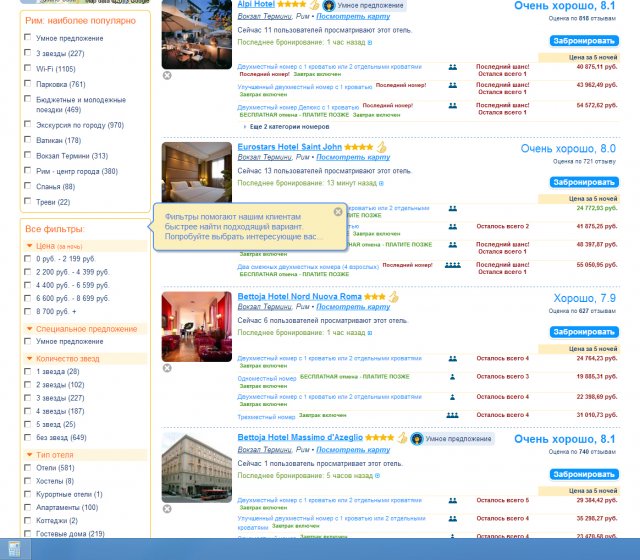Click occupancy icon for Alpi Hotel 40 875,11 руб. room
Viewport: 640px width, 560px height.
pos(453,67)
